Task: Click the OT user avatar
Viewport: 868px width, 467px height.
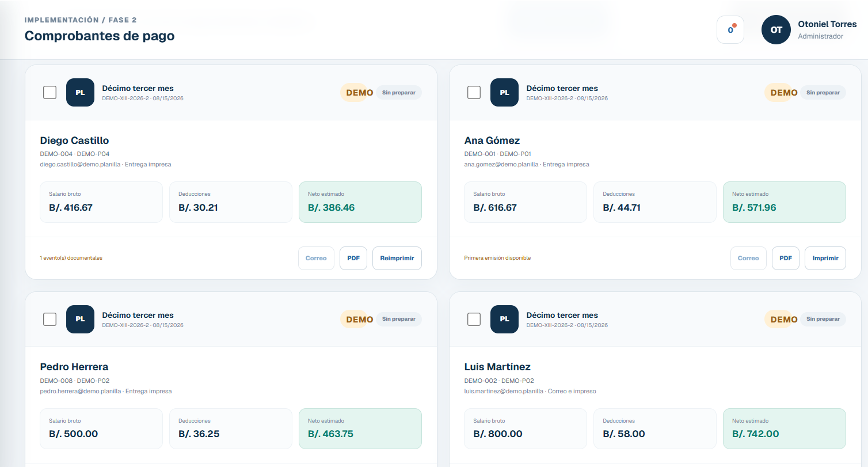Action: (776, 29)
